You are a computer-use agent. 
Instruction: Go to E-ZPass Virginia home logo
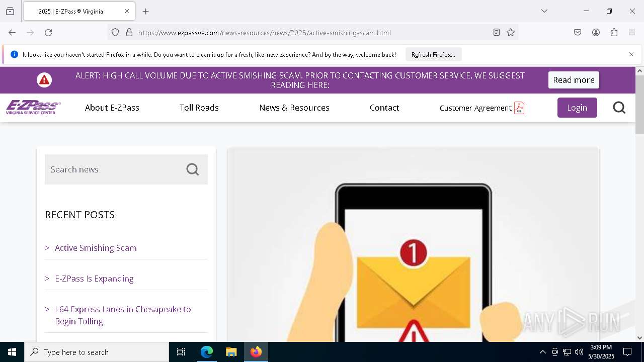coord(33,107)
